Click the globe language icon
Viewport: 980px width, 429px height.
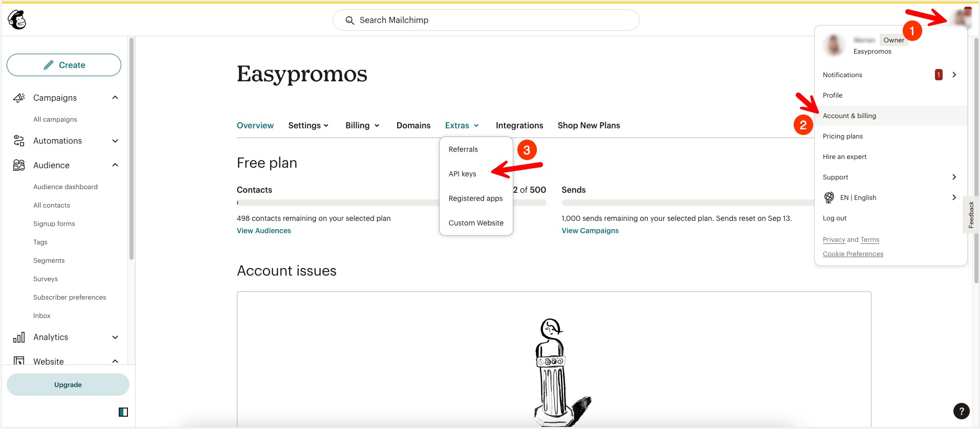click(829, 197)
